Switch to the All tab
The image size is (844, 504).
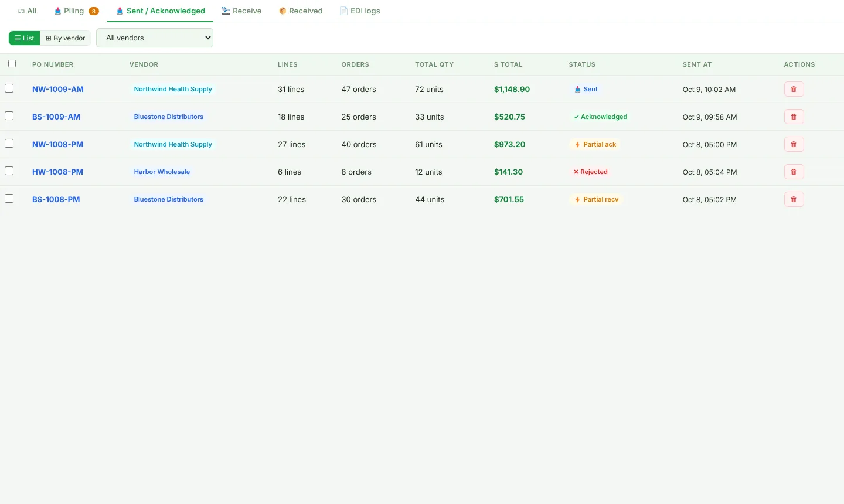coord(27,11)
